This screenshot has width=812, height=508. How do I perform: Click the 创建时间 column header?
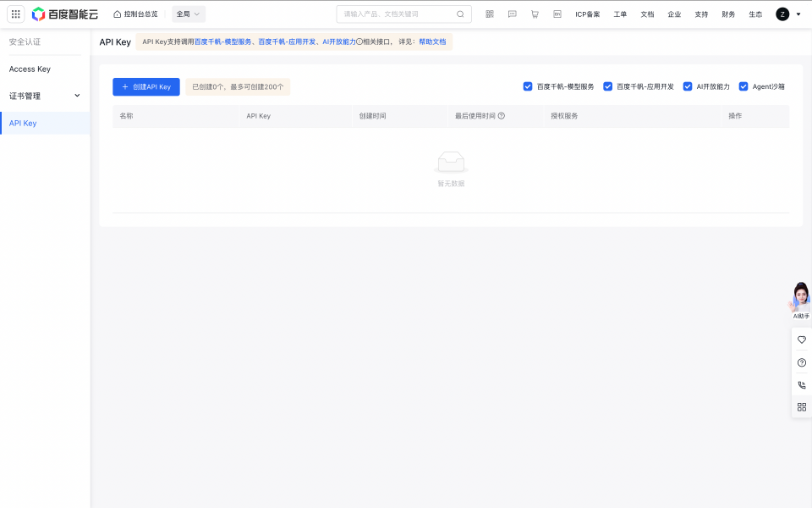point(372,116)
